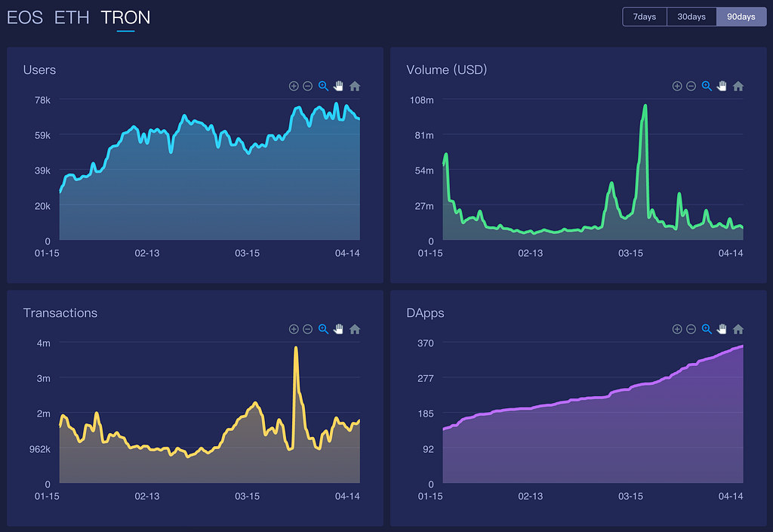Activate selection zoom on Transactions chart
This screenshot has height=532, width=773.
point(323,329)
